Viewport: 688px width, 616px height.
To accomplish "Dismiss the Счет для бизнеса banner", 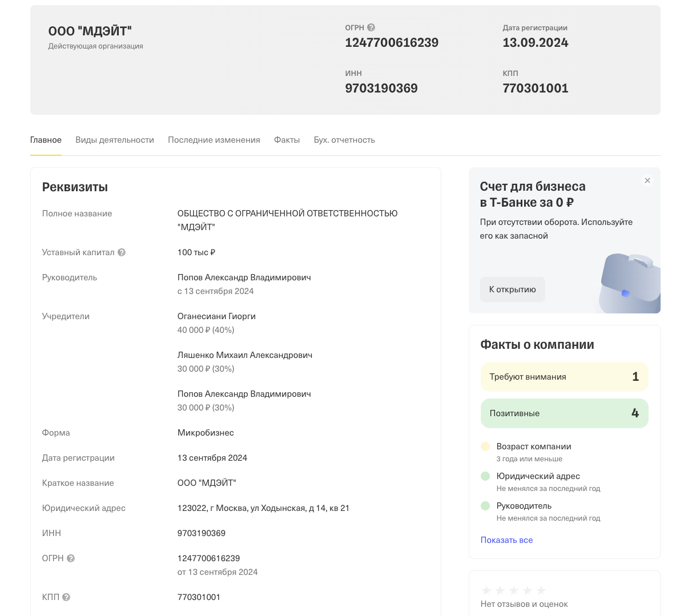I will pos(647,180).
